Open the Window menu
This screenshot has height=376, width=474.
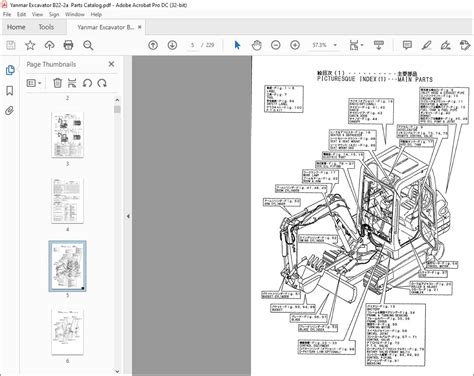click(75, 14)
